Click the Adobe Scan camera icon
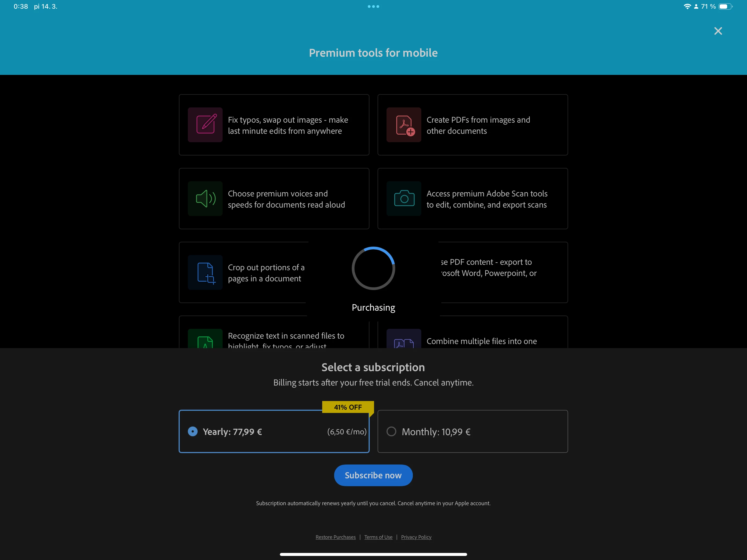This screenshot has height=560, width=747. click(x=404, y=199)
